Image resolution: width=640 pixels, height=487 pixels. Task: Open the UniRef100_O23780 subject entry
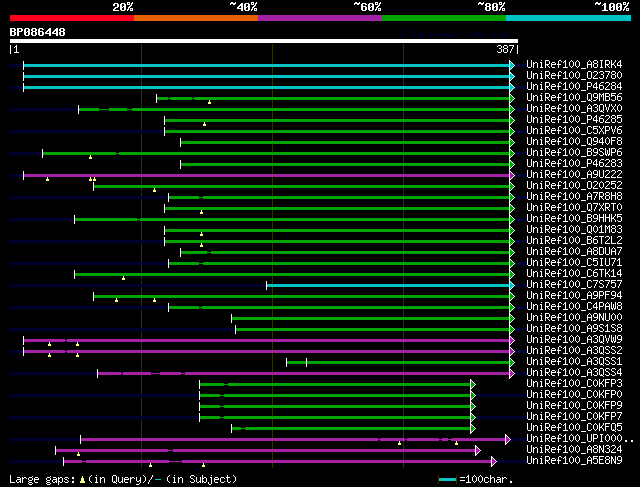[x=574, y=76]
